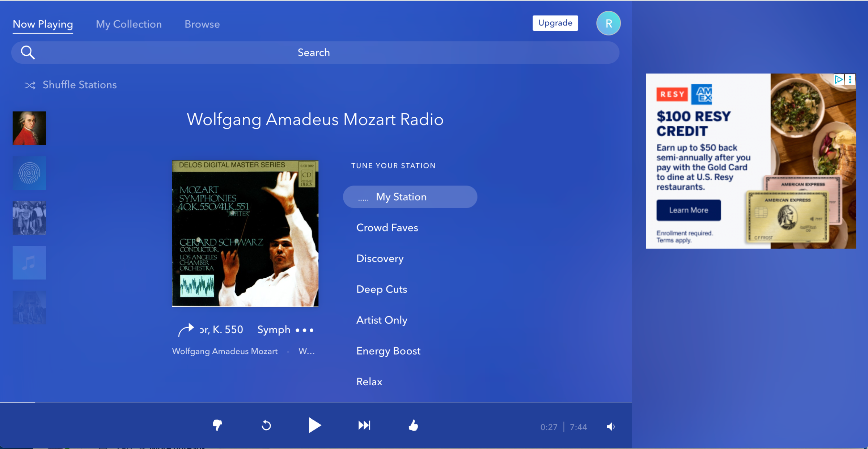The width and height of the screenshot is (868, 449).
Task: Open the ad's three-dot options menu
Action: (x=850, y=79)
